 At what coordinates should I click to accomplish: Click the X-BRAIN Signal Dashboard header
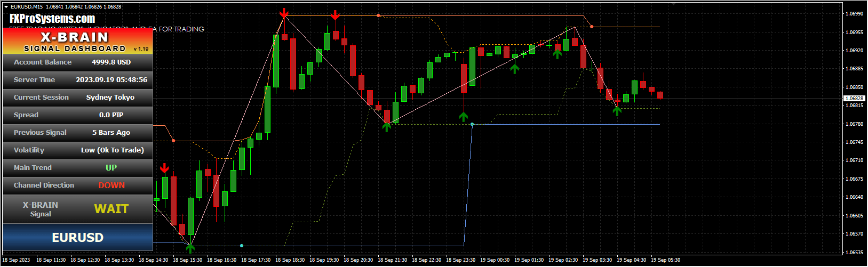click(78, 42)
